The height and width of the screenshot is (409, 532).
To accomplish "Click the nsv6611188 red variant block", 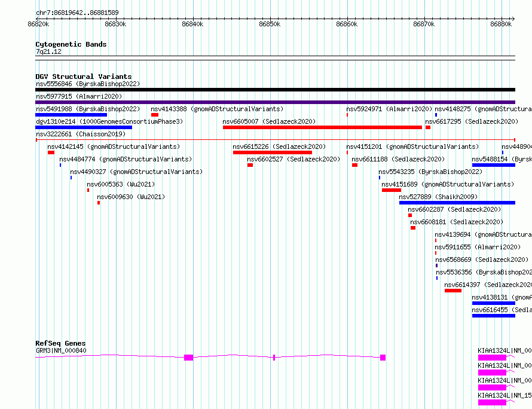I will 354,165.
